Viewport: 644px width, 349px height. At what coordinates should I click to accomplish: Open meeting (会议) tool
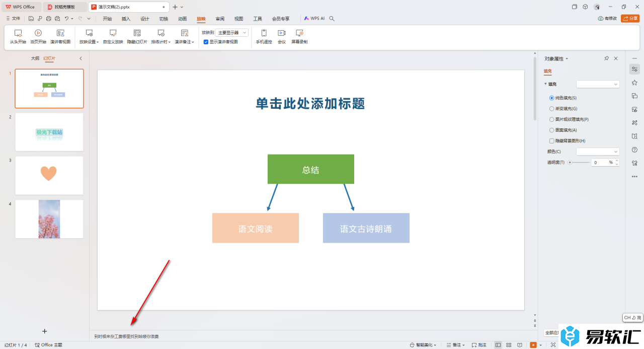point(282,37)
